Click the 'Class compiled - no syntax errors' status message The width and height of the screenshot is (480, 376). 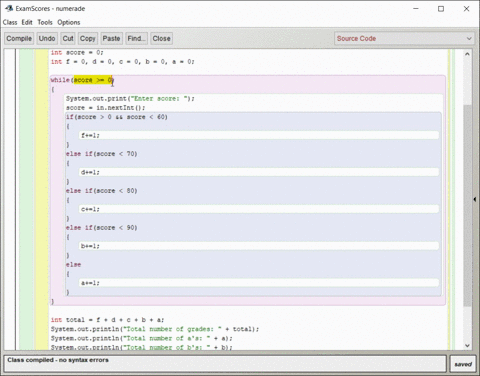pyautogui.click(x=58, y=360)
